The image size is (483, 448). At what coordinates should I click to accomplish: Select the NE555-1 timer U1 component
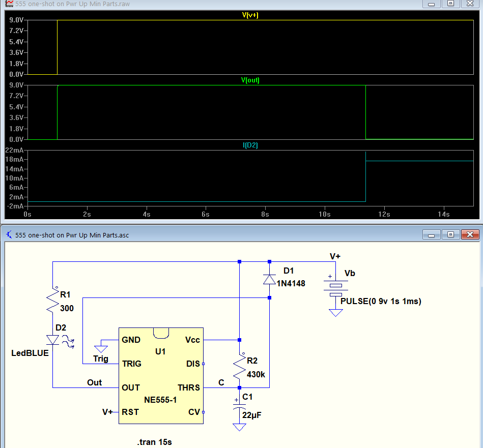[x=161, y=376]
